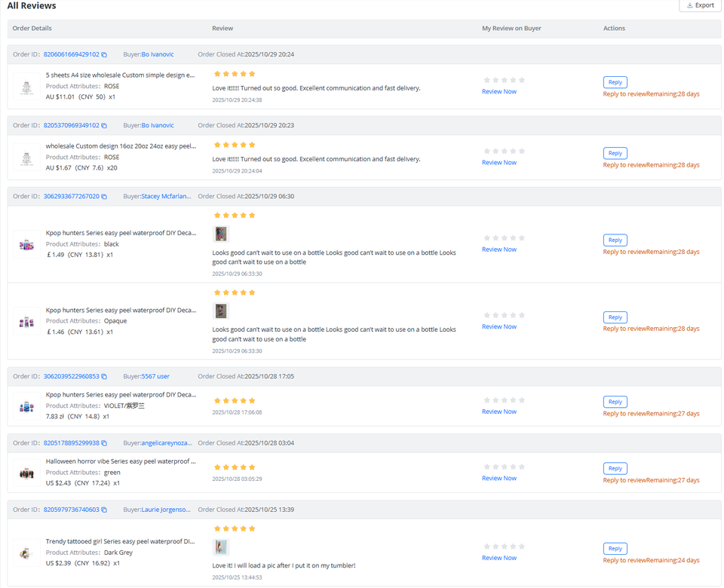The width and height of the screenshot is (724, 588).
Task: Open 5 sheets A4 product thumbnail
Action: pyautogui.click(x=26, y=87)
